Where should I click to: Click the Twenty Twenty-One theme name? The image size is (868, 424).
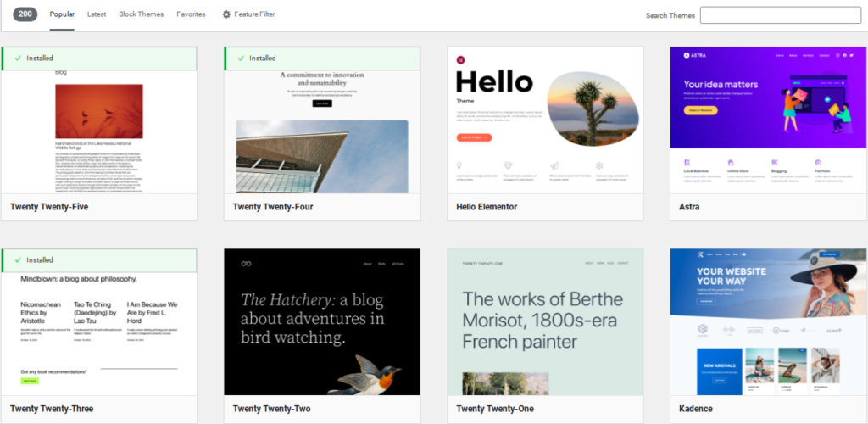[495, 409]
